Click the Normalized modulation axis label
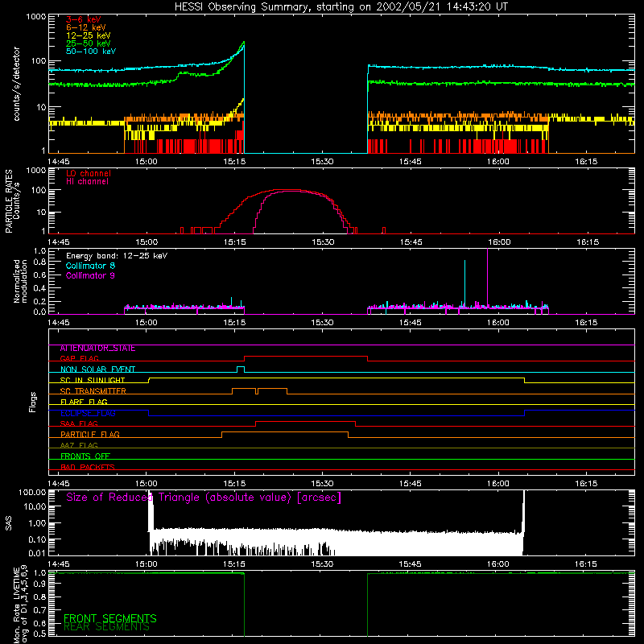Image resolution: width=644 pixels, height=644 pixels. (x=20, y=281)
